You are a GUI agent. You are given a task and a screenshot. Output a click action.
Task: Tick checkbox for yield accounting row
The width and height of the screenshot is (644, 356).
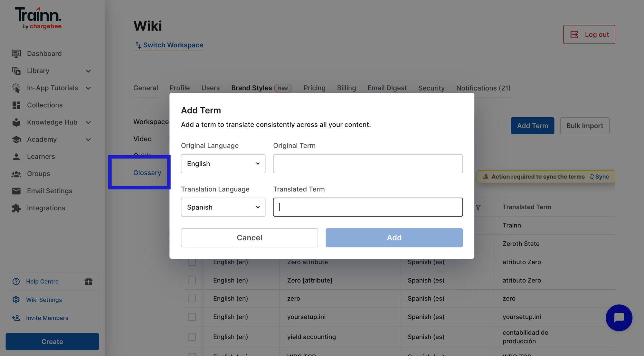tap(192, 337)
